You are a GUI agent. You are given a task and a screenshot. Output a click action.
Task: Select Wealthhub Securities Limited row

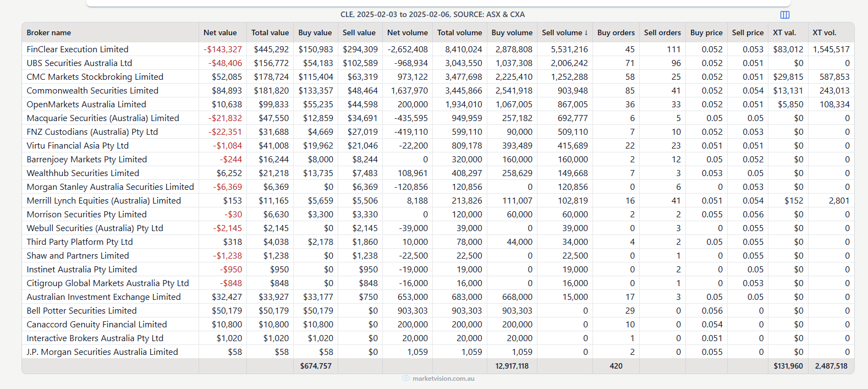coord(438,173)
